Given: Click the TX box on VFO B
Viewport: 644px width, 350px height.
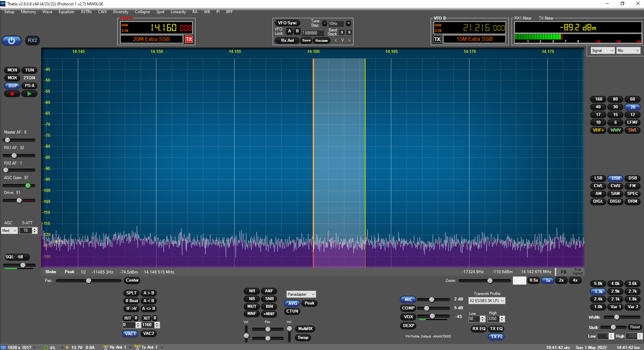Looking at the screenshot, I should point(437,39).
